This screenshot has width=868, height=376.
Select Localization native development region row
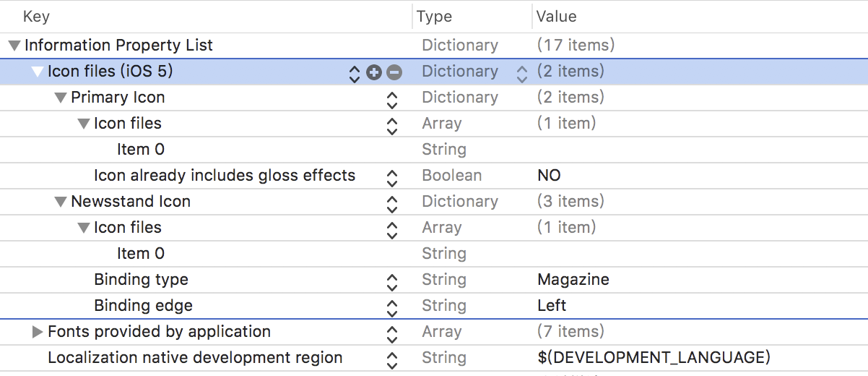click(434, 358)
